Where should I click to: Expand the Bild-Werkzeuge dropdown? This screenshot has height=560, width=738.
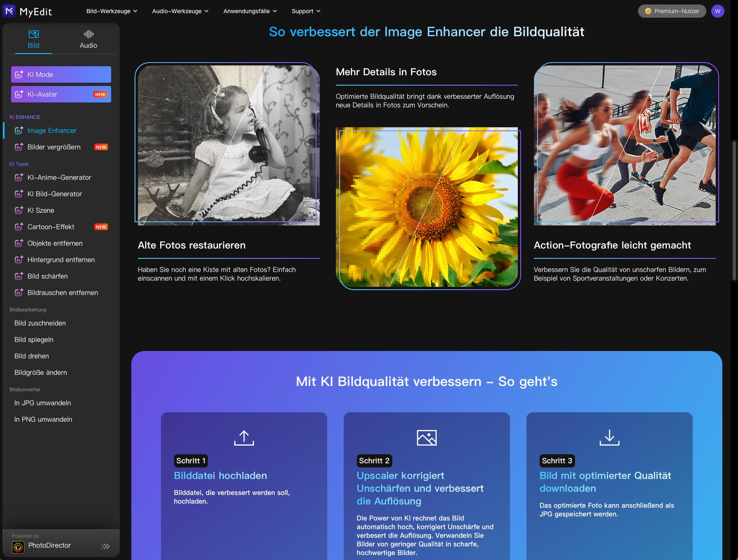point(112,11)
